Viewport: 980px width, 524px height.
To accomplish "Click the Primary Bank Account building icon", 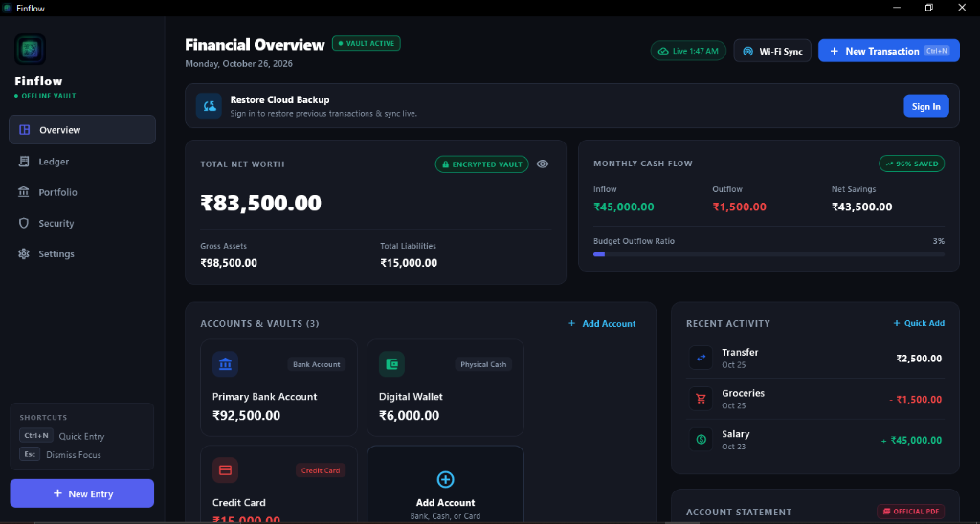I will [225, 364].
